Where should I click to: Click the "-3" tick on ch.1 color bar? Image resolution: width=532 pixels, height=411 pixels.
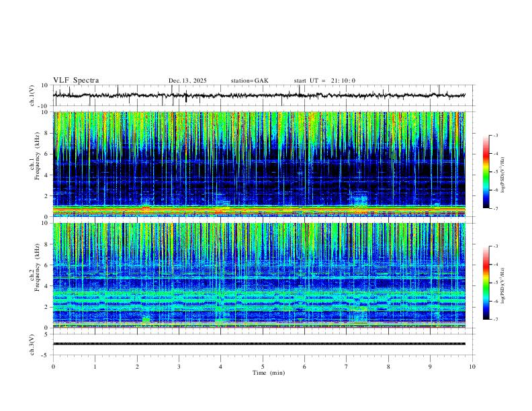pyautogui.click(x=495, y=135)
